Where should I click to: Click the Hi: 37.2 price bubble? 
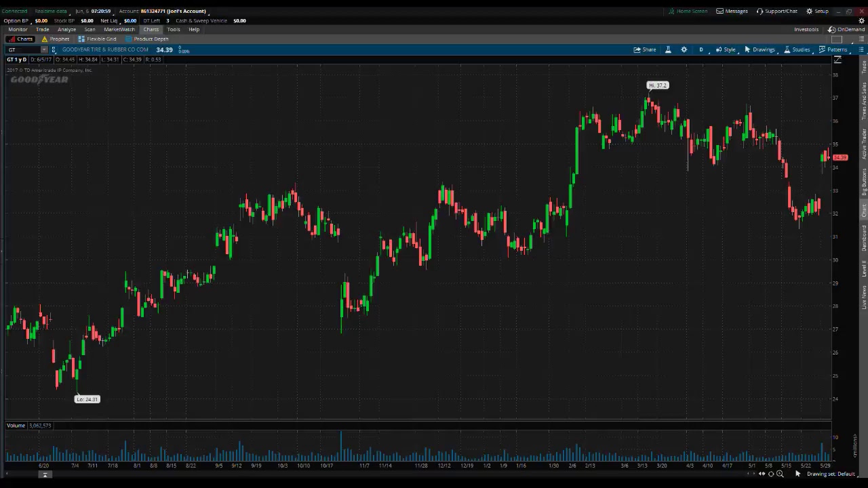click(658, 85)
